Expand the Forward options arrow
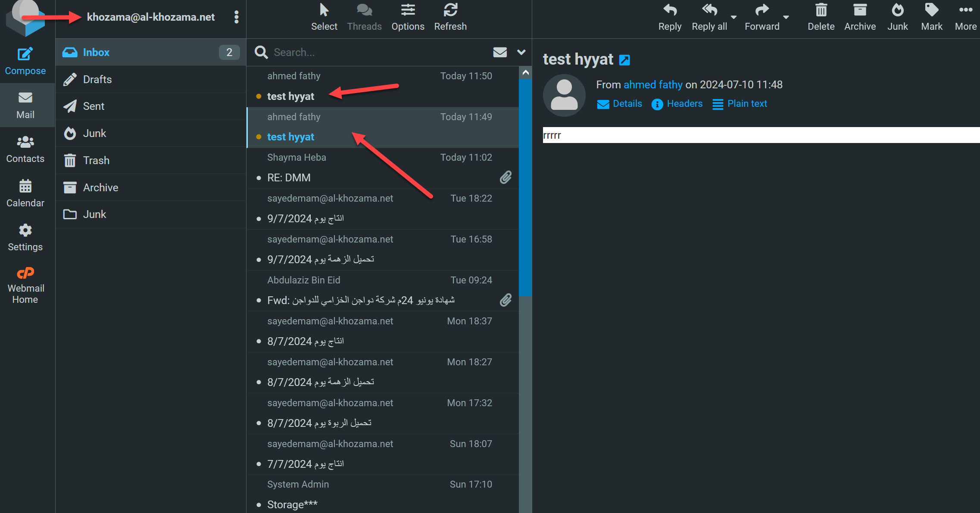This screenshot has height=513, width=980. coord(786,17)
